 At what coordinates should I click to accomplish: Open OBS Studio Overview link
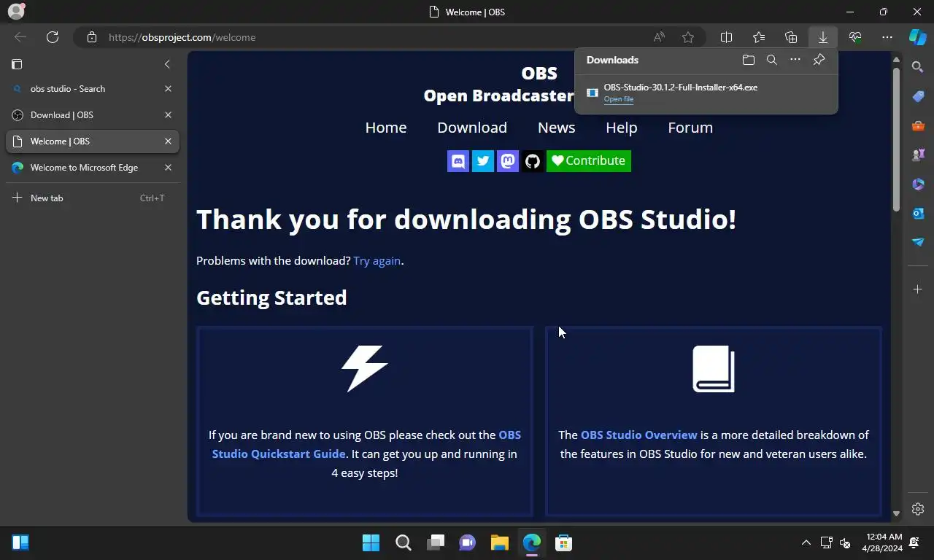click(639, 435)
